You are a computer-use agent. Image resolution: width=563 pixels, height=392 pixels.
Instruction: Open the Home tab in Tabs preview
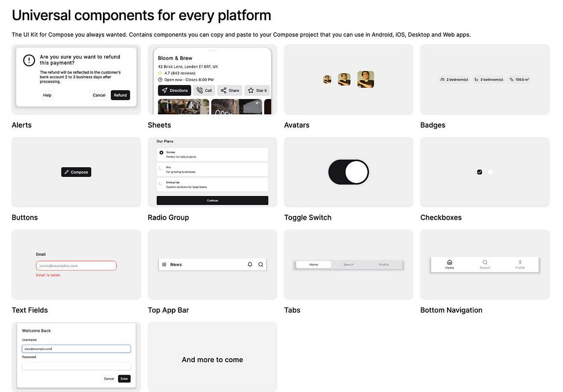[314, 265]
